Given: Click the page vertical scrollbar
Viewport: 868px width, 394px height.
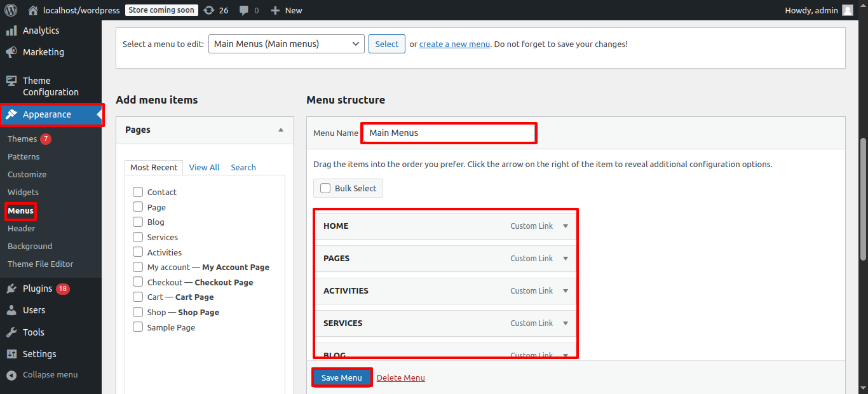Looking at the screenshot, I should click(x=862, y=198).
